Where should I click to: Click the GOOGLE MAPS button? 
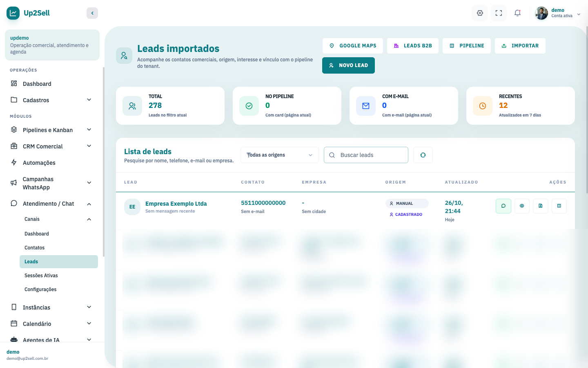click(353, 46)
